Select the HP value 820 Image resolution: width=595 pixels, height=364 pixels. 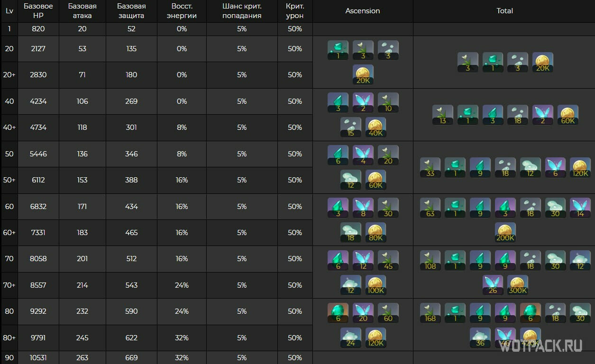(x=38, y=29)
